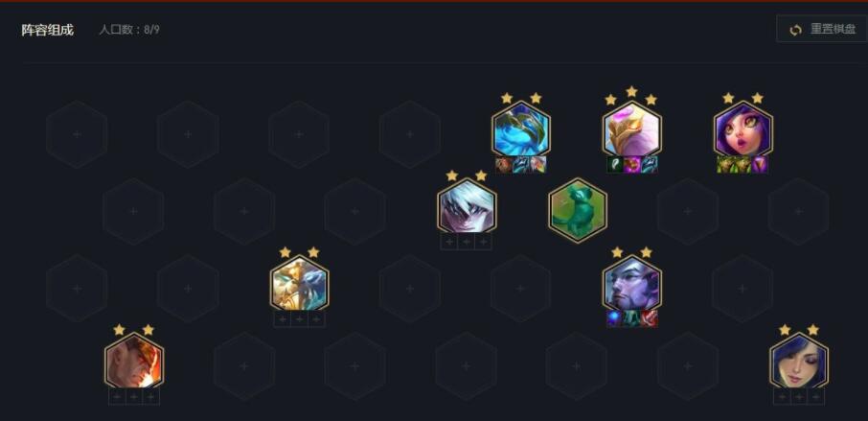Click the blue orb item under bearded champion
The image size is (868, 421).
tap(614, 318)
